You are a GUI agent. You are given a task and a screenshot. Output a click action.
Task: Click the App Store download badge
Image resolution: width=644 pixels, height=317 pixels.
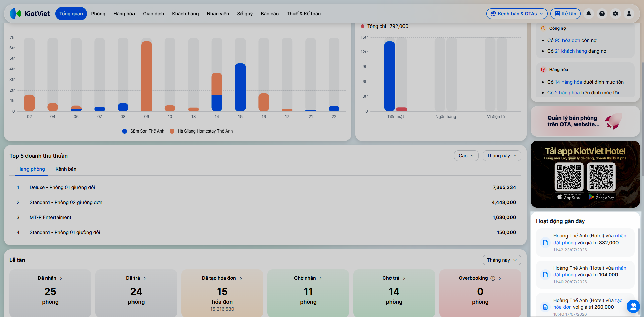click(569, 197)
